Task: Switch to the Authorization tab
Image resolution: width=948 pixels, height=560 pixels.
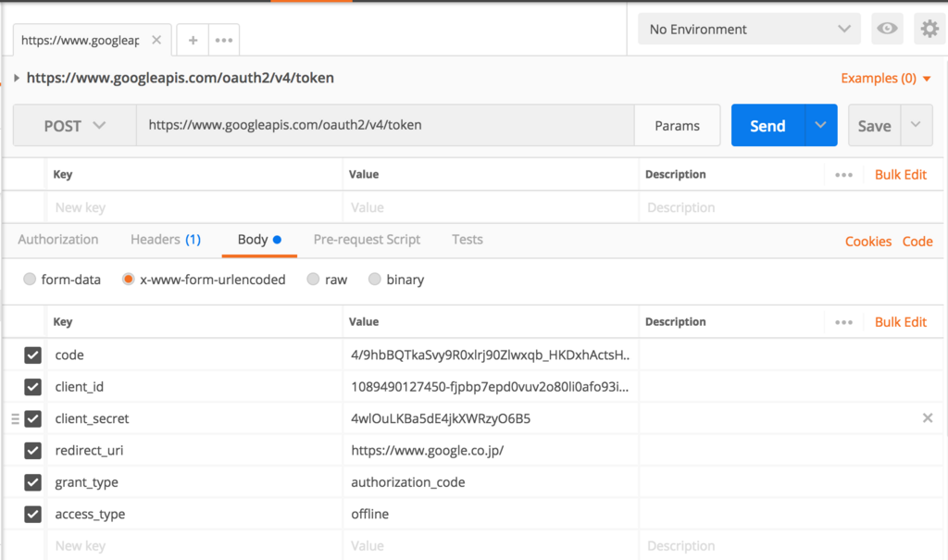Action: coord(58,240)
